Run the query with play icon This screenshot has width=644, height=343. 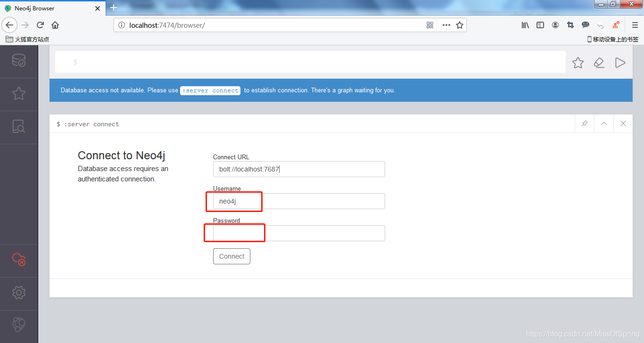[x=620, y=63]
